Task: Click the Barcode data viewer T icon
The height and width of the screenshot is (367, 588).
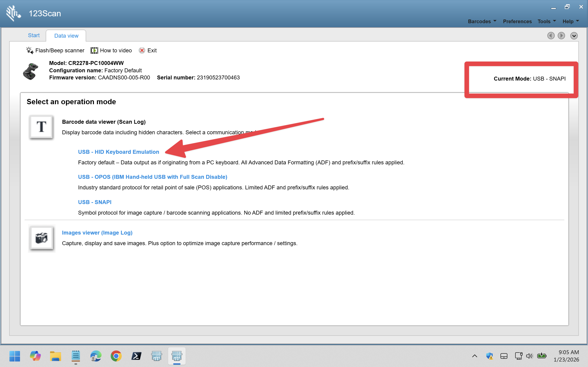Action: click(x=41, y=127)
